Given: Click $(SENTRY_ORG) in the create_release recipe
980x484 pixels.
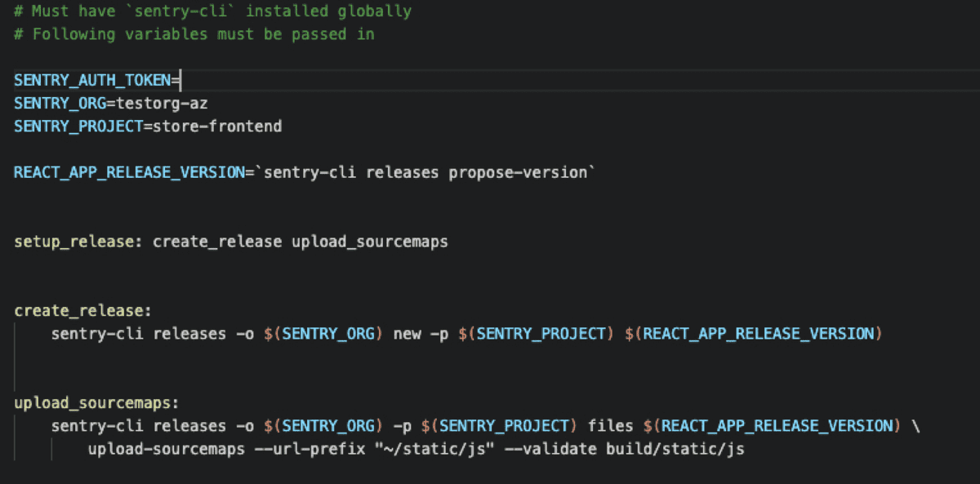Looking at the screenshot, I should 323,334.
